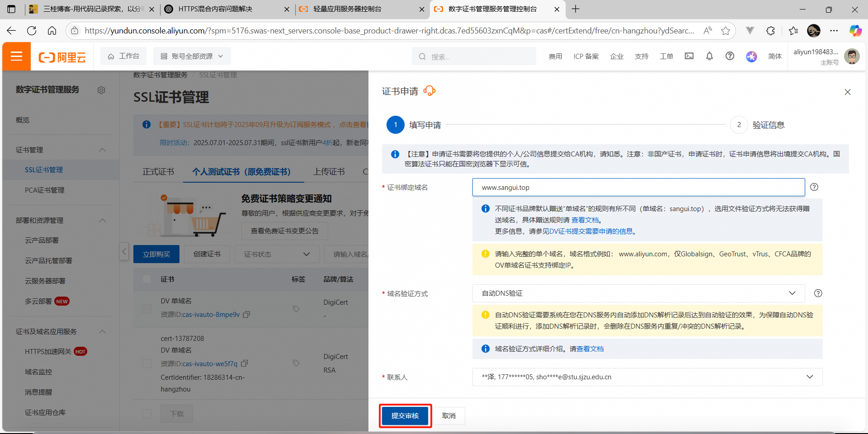
Task: Open the 数字证书管理服务 settings gear
Action: click(x=101, y=90)
